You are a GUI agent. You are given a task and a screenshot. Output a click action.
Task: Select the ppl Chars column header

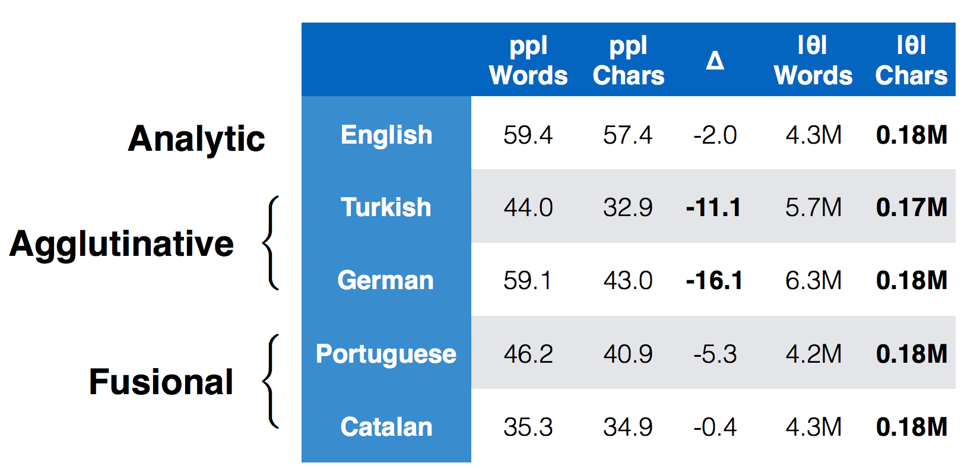coord(629,61)
